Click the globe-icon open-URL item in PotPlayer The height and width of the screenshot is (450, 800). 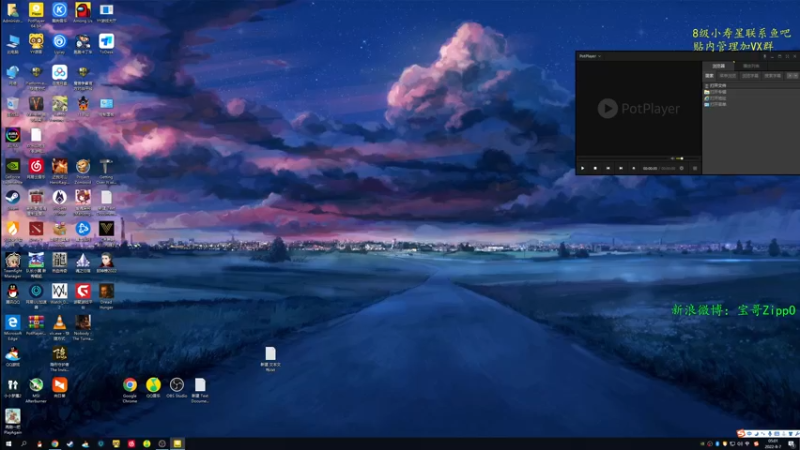click(715, 98)
